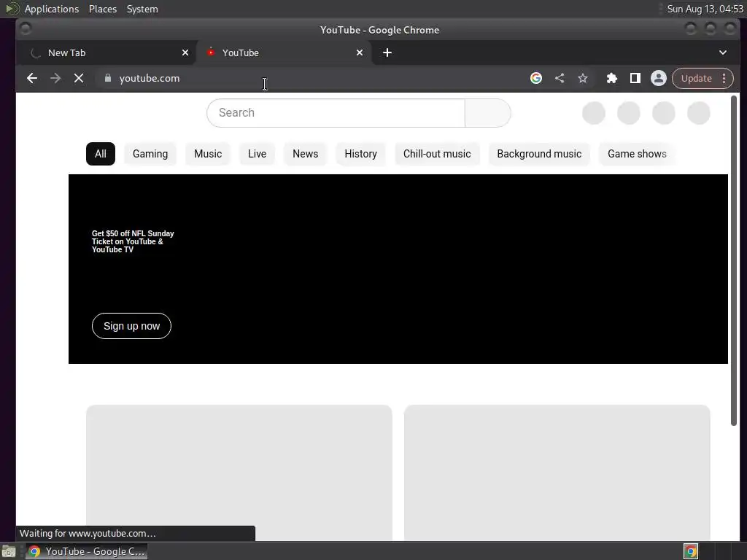Close the YouTube tab
Screen dimensions: 747x560
[360, 52]
